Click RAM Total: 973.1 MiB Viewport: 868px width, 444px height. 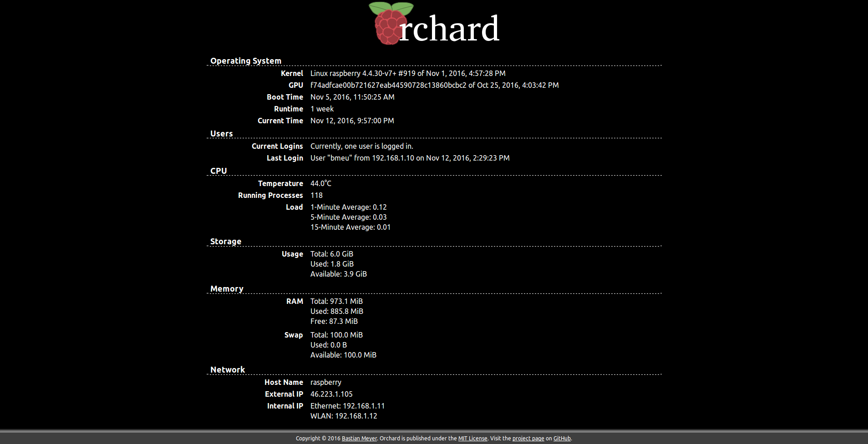click(336, 301)
